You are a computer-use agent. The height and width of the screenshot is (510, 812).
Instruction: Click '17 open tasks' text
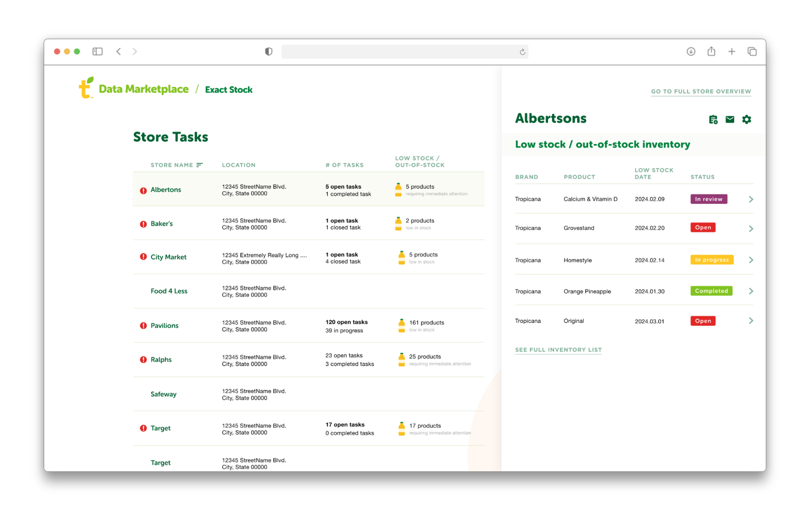pyautogui.click(x=345, y=425)
